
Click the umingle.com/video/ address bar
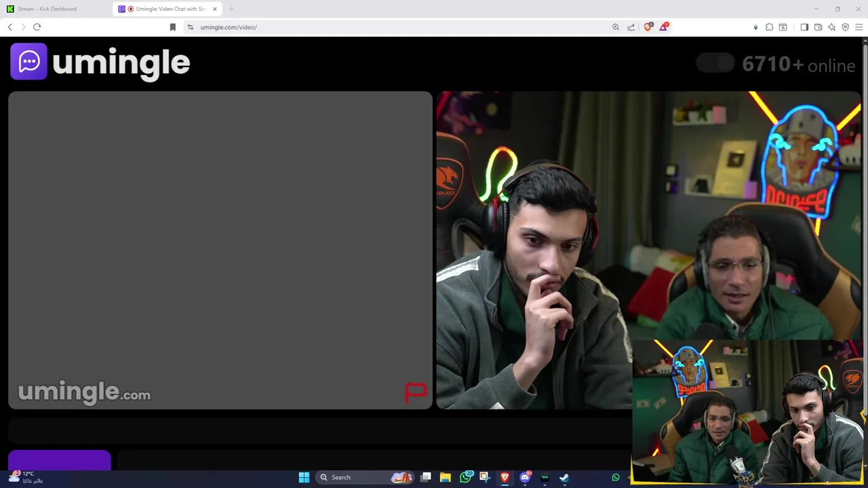point(400,27)
